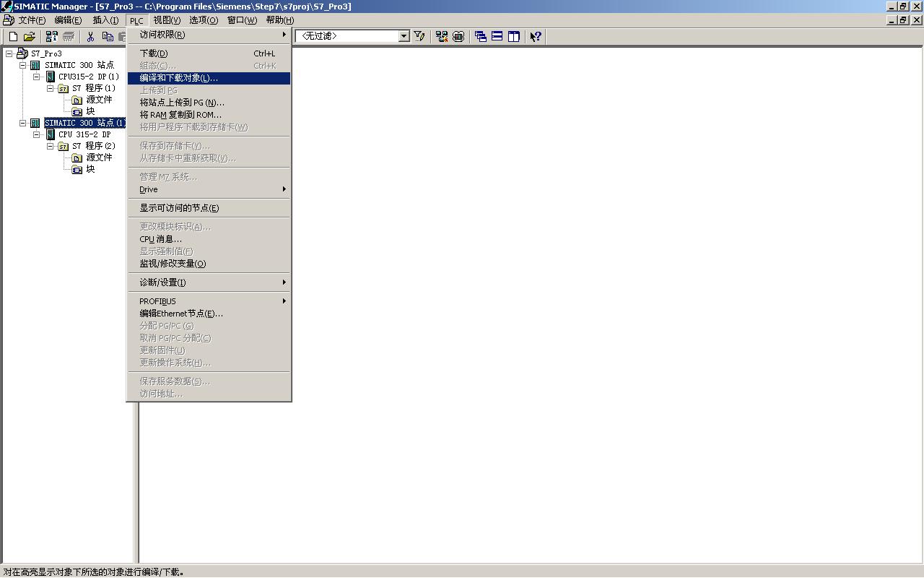Open the PROFIBUS submenu
Image resolution: width=924 pixels, height=578 pixels.
(209, 301)
